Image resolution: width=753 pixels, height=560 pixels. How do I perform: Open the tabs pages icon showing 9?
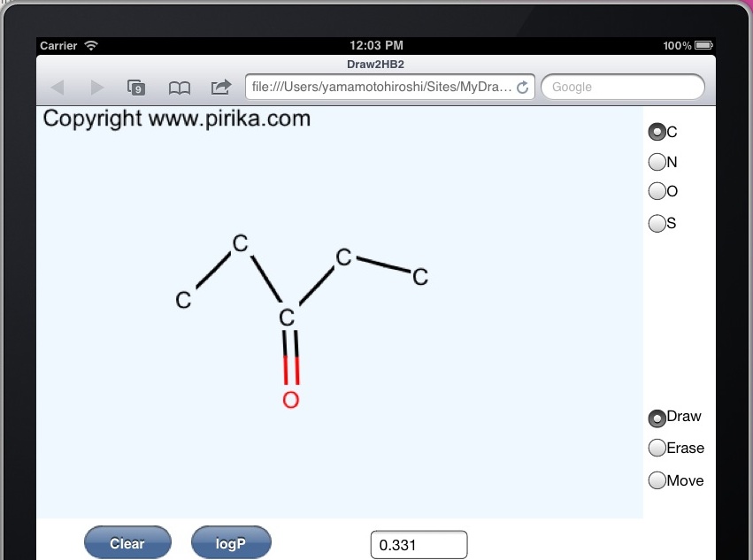[136, 88]
